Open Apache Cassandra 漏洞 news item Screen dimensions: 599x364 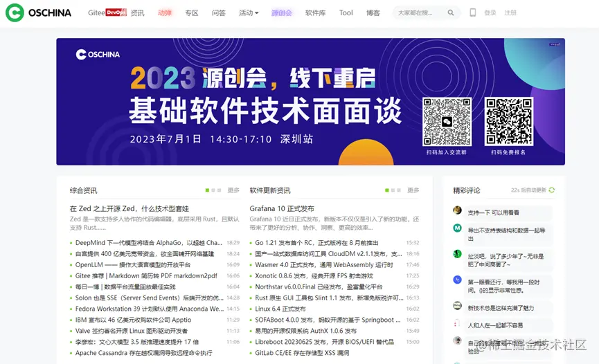(143, 353)
